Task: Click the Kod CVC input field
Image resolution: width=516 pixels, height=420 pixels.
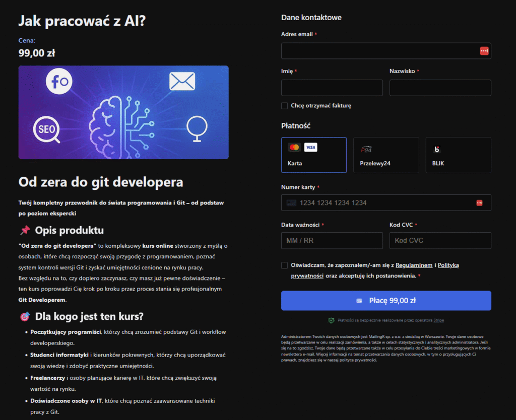Action: [x=439, y=241]
